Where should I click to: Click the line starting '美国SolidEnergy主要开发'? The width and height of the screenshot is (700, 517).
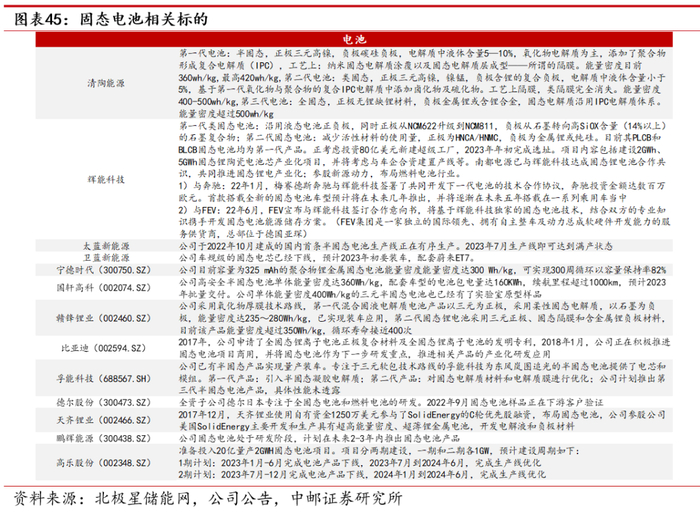(x=376, y=426)
